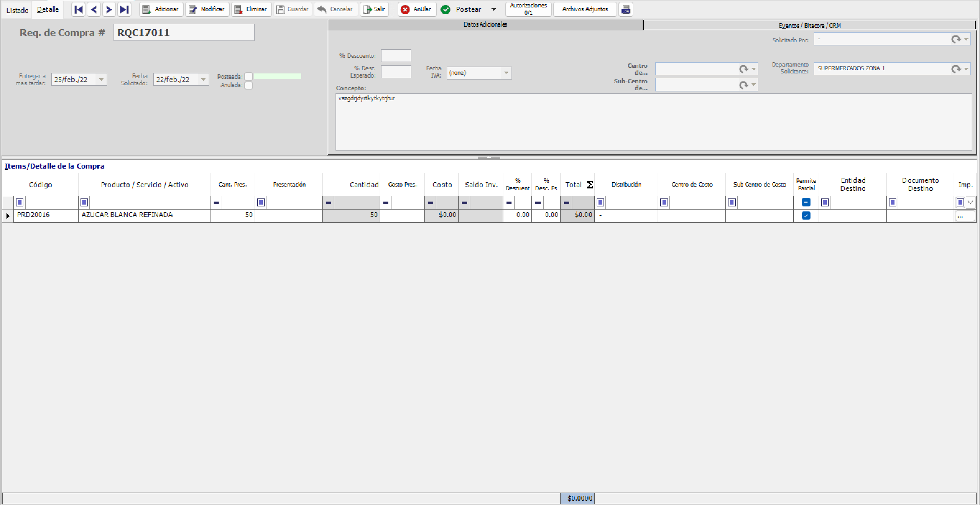Uncheck Permite Parcial for AZUCAR BLANCA REFINADA
Viewport: 980px width, 505px height.
(x=806, y=215)
